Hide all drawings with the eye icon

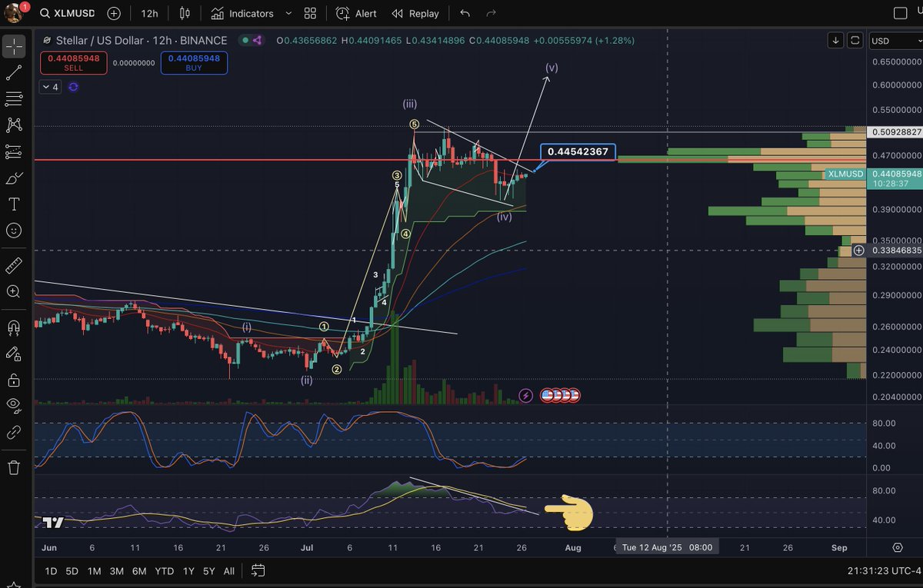(14, 405)
